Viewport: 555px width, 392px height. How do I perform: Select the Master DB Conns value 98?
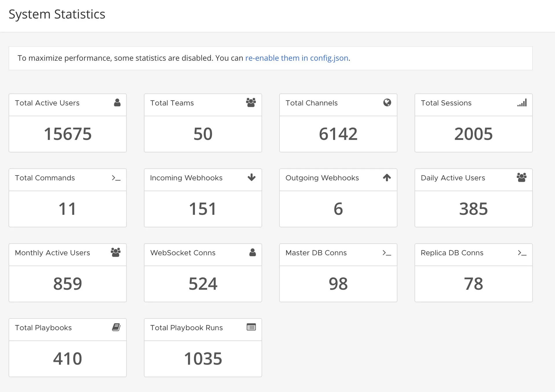(338, 284)
